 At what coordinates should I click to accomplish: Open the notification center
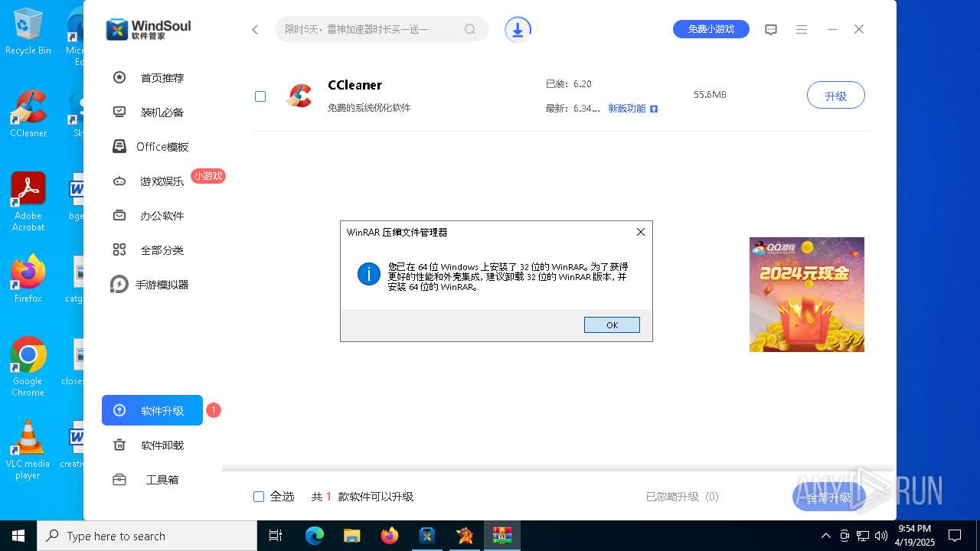[x=955, y=536]
